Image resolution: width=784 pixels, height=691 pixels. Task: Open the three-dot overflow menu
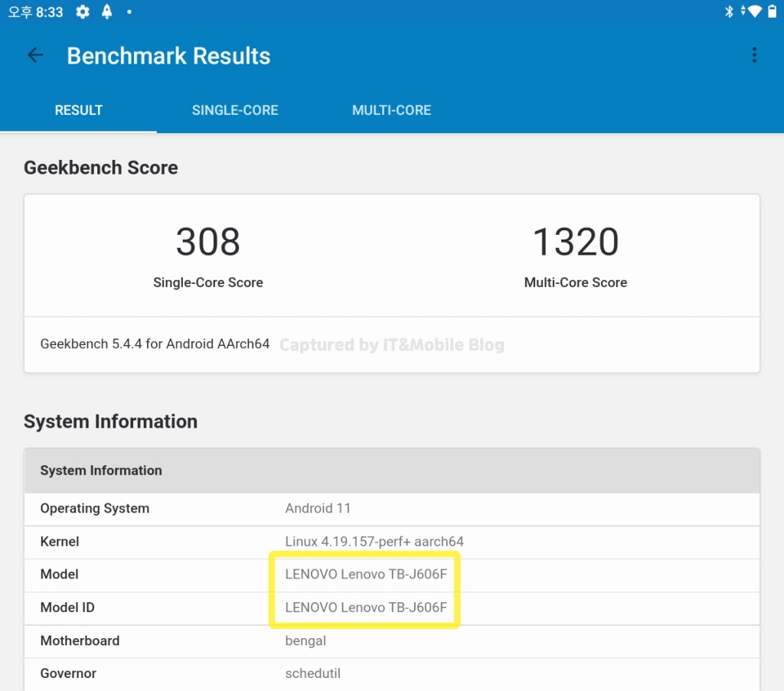(754, 55)
